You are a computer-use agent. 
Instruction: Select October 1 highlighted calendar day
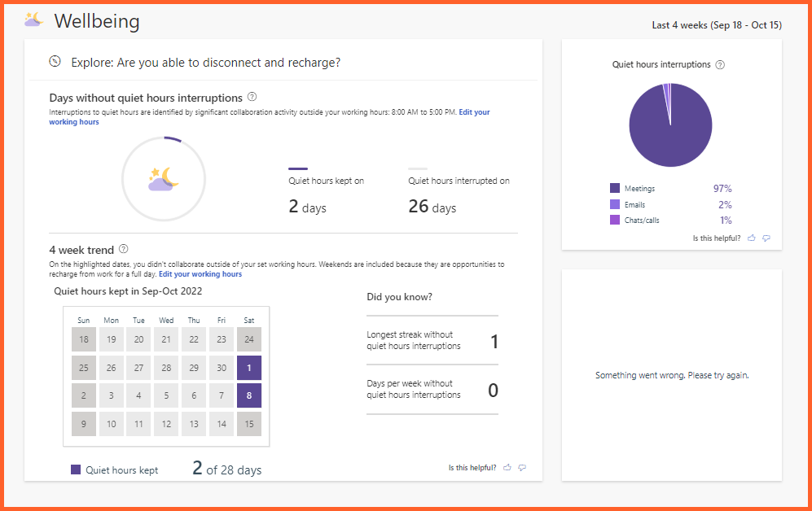[x=249, y=368]
